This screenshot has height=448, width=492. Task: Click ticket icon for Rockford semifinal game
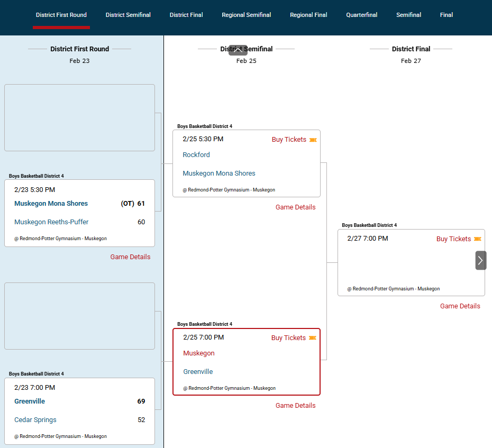pos(313,140)
